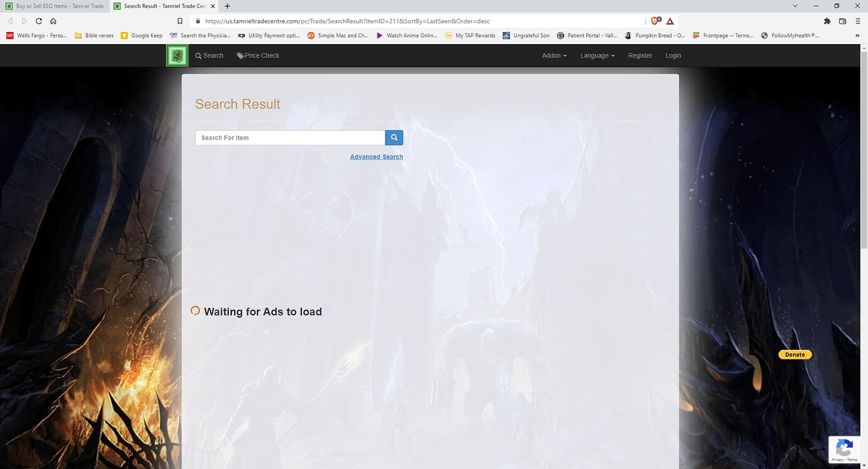The height and width of the screenshot is (469, 868).
Task: Click the yellow Donate button
Action: click(795, 355)
